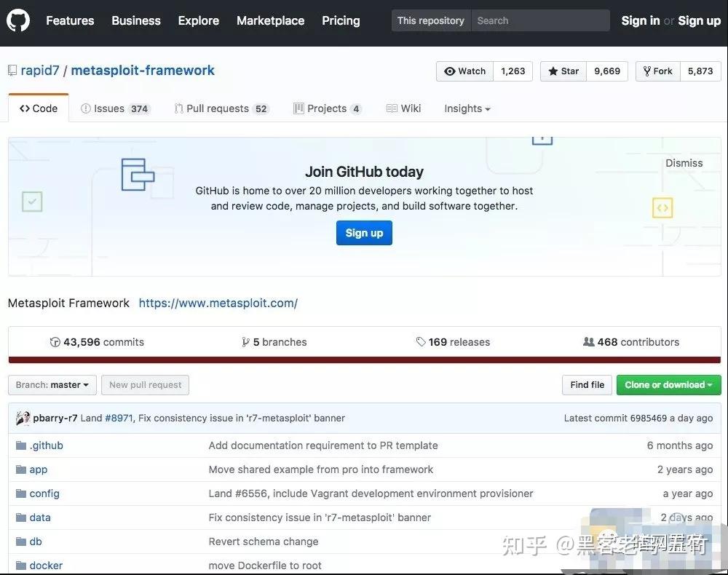This screenshot has width=728, height=575.
Task: View the 9,669 stargazers count
Action: [607, 71]
